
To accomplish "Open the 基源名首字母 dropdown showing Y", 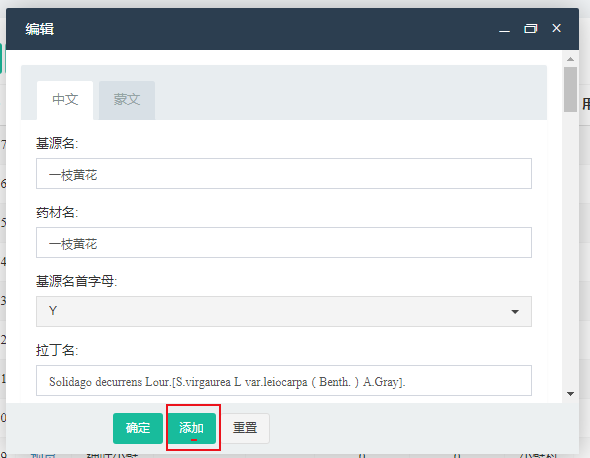I will point(284,311).
